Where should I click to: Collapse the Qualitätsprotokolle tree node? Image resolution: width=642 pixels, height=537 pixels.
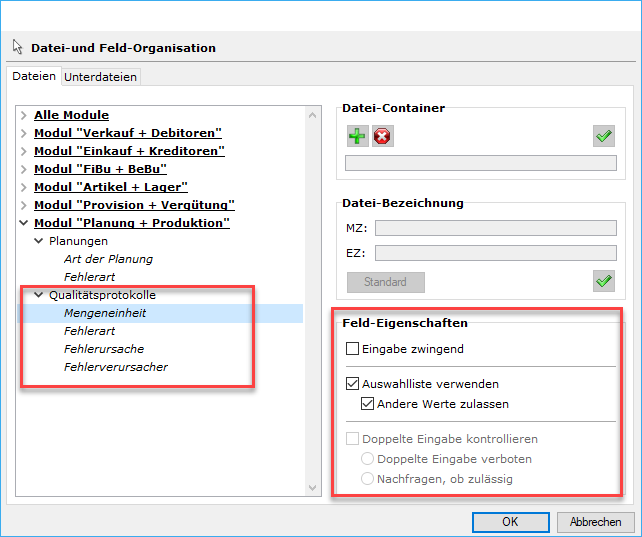[x=38, y=295]
